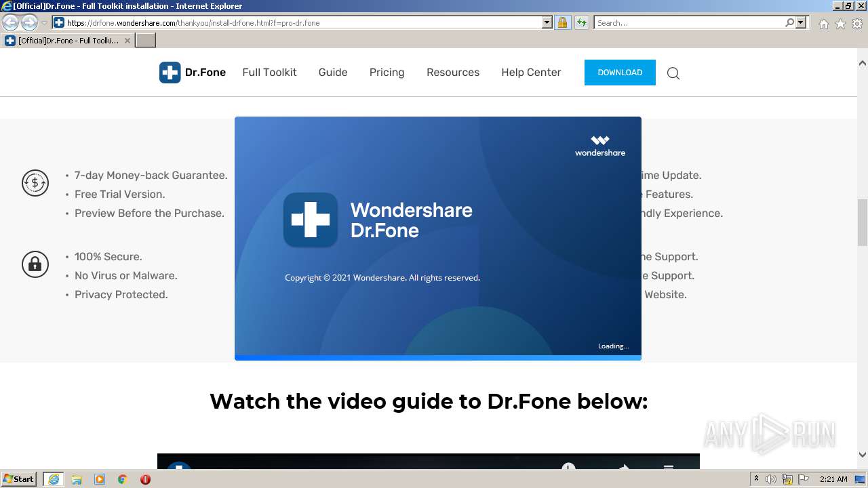Open the Pricing menu item
This screenshot has height=488, width=868.
click(x=387, y=73)
